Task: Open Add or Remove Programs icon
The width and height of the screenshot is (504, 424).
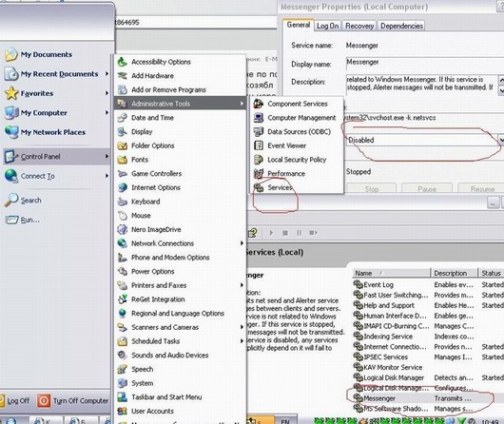Action: click(x=122, y=89)
